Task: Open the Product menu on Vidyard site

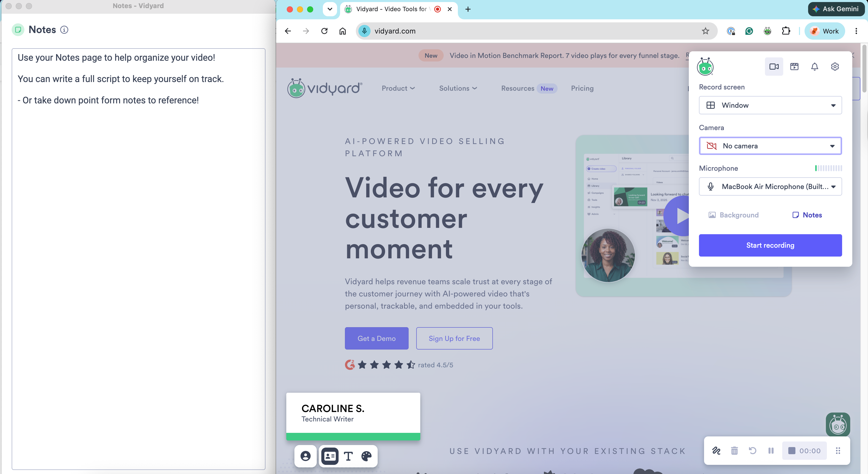Action: (x=398, y=88)
